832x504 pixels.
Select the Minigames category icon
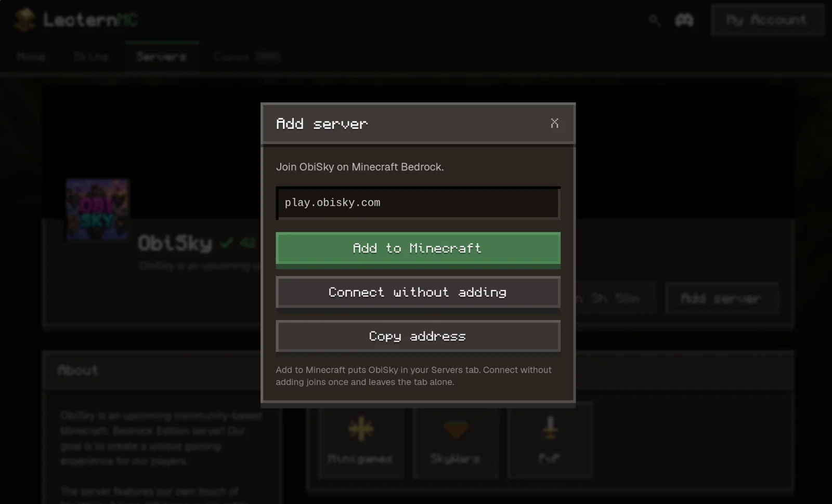(361, 429)
